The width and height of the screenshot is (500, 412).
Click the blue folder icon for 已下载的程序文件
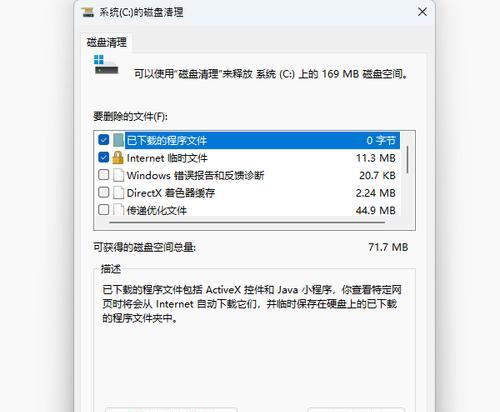point(118,140)
